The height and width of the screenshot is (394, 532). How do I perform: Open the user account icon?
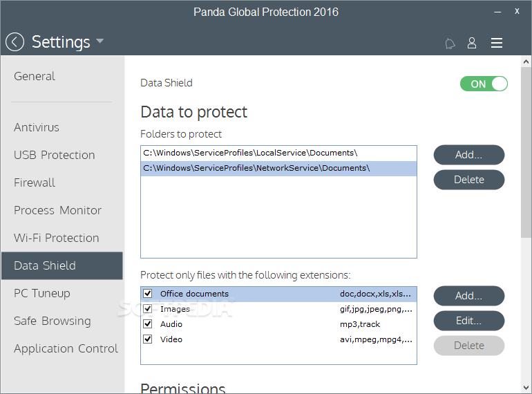pos(472,43)
